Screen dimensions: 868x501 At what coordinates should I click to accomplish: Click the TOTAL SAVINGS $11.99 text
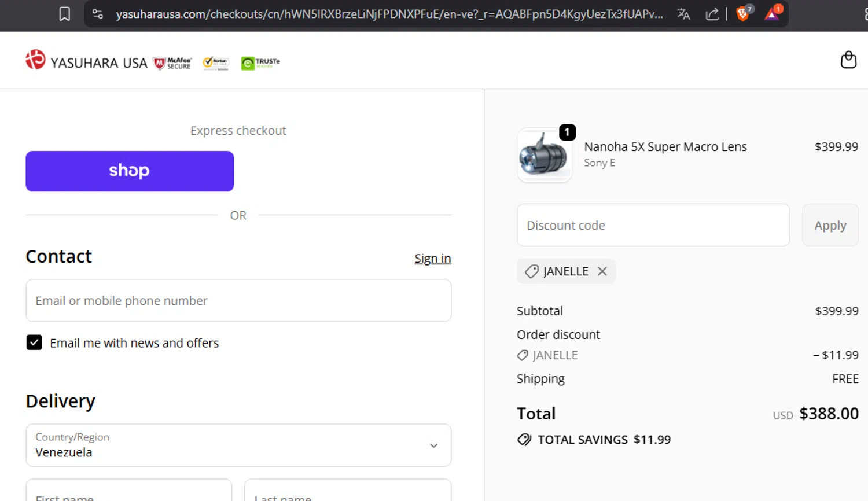click(x=604, y=440)
